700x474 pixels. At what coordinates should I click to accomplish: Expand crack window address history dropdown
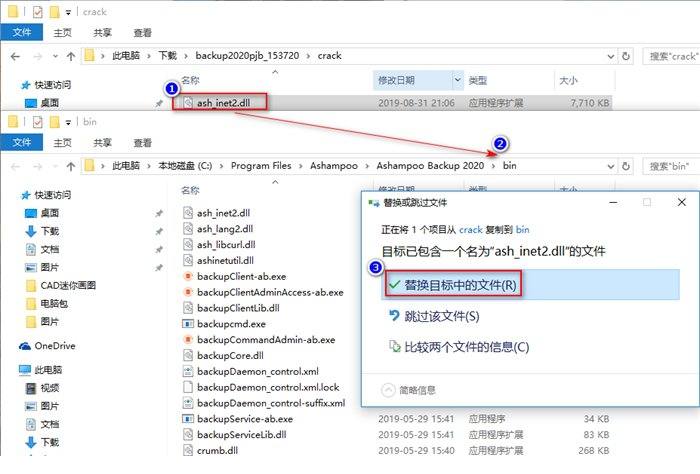click(x=610, y=56)
